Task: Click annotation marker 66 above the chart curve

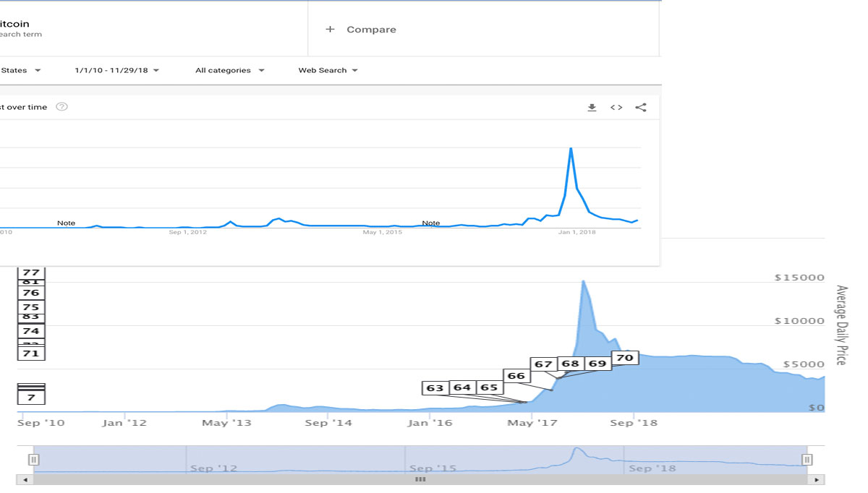Action: tap(516, 375)
